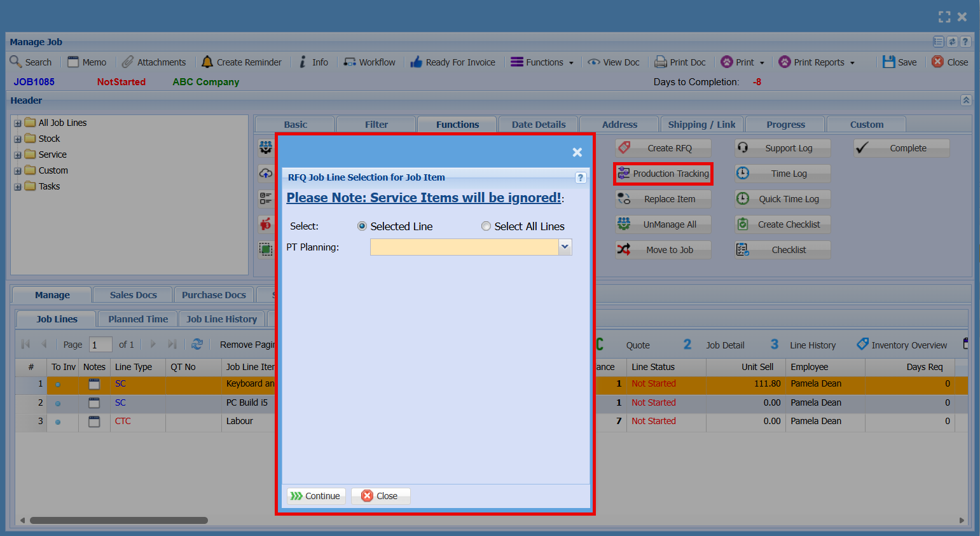Click Close button in RFQ dialog footer

tap(380, 496)
